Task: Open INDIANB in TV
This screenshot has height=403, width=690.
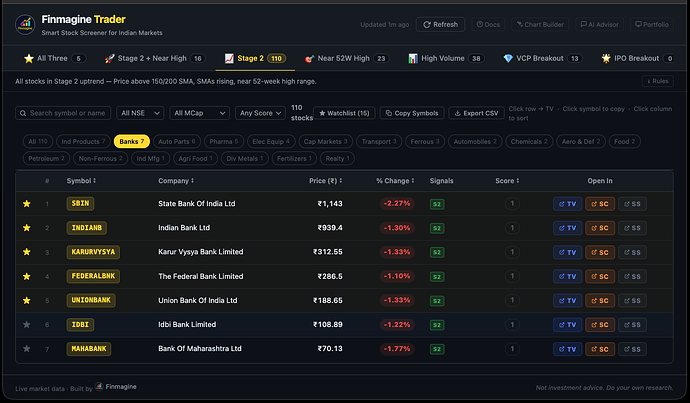Action: click(x=567, y=228)
